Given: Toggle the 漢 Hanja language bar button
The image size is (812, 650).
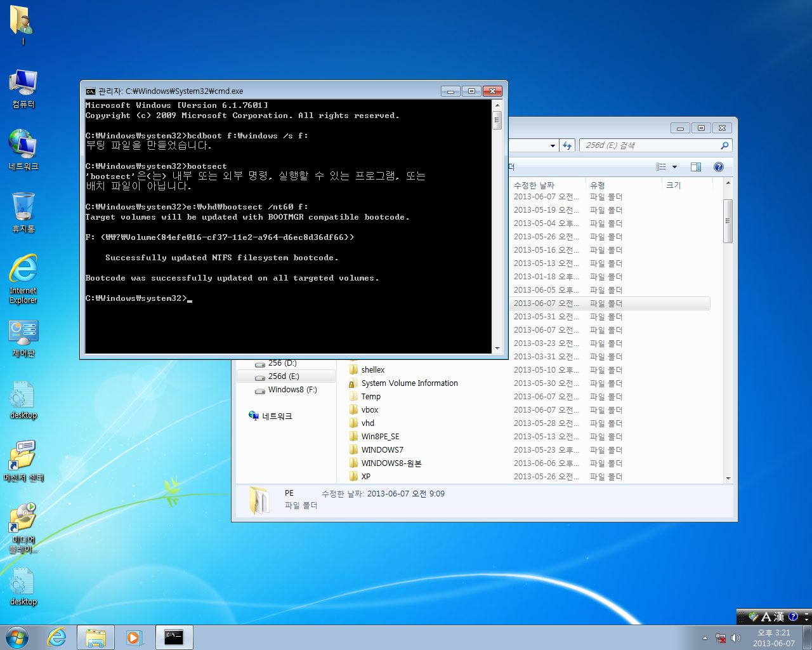Looking at the screenshot, I should click(778, 617).
